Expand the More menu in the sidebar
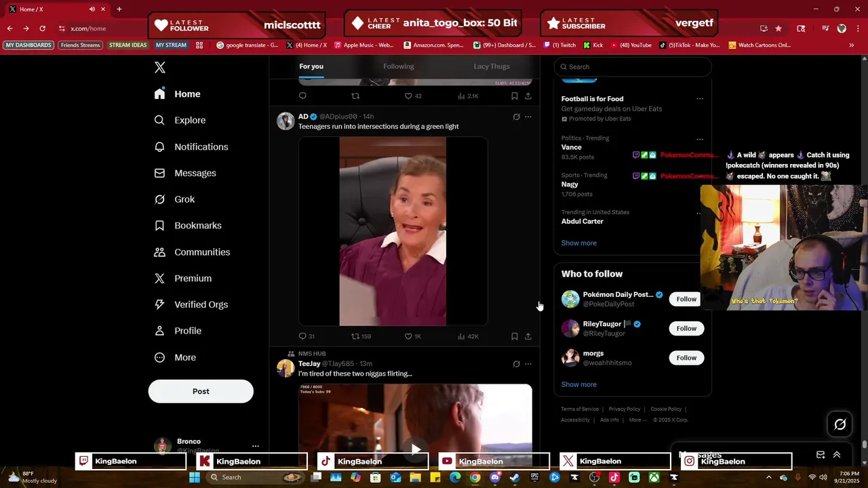This screenshot has height=488, width=868. [176, 357]
